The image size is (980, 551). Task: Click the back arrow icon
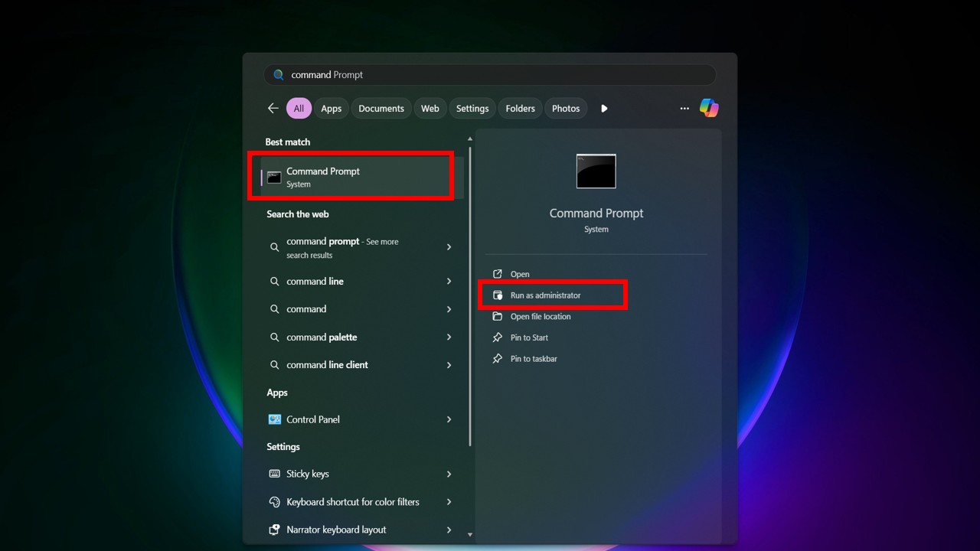point(273,109)
